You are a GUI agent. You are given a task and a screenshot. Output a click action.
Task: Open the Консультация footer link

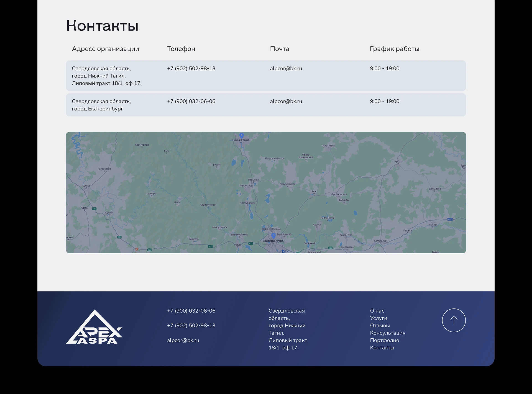(387, 333)
